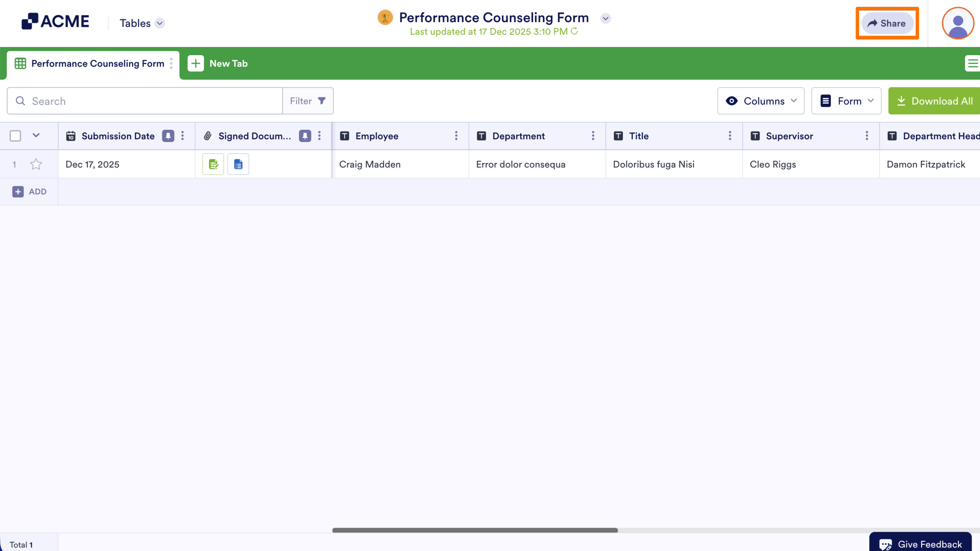
Task: Click the pin icon on Submission Date column
Action: (x=168, y=136)
